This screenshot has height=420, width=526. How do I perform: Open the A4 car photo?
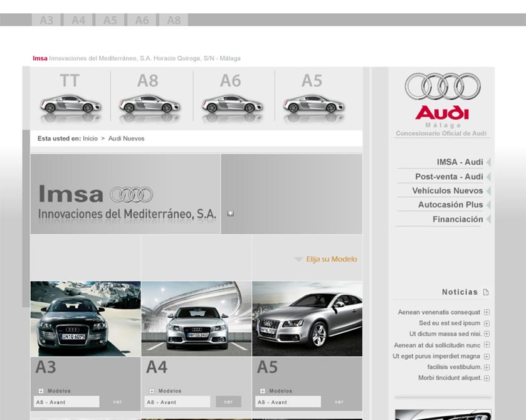[x=196, y=318]
